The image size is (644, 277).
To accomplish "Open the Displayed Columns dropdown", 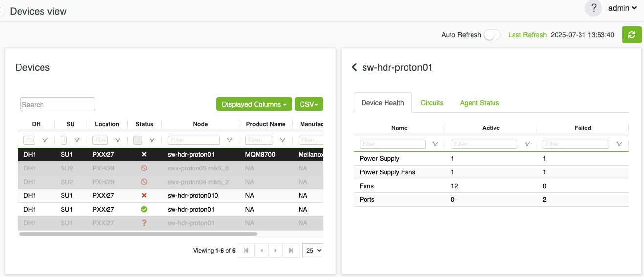I will tap(254, 104).
